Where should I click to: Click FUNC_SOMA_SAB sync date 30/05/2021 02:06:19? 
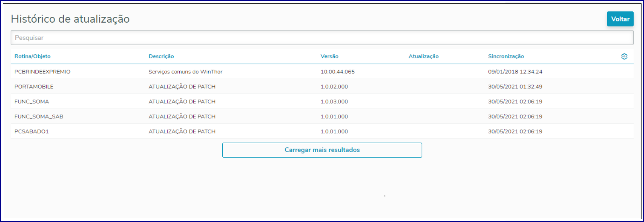(x=515, y=117)
